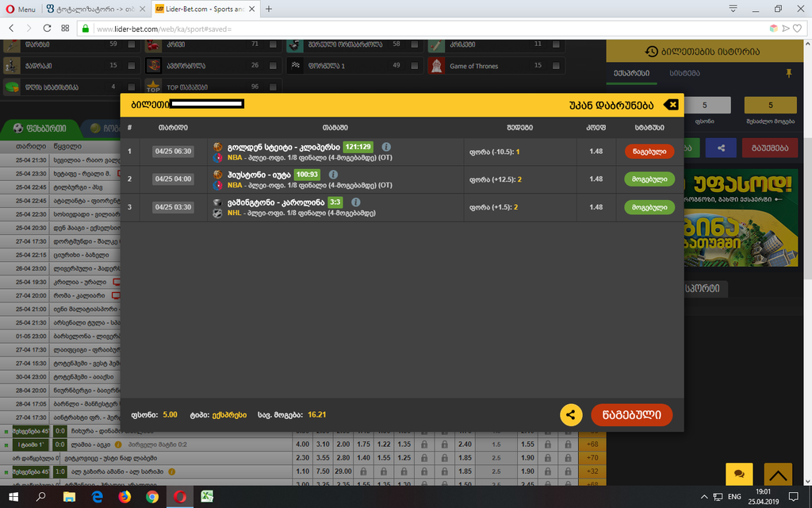812x508 pixels.
Task: Click წაგებული status badge in row 1
Action: point(649,152)
